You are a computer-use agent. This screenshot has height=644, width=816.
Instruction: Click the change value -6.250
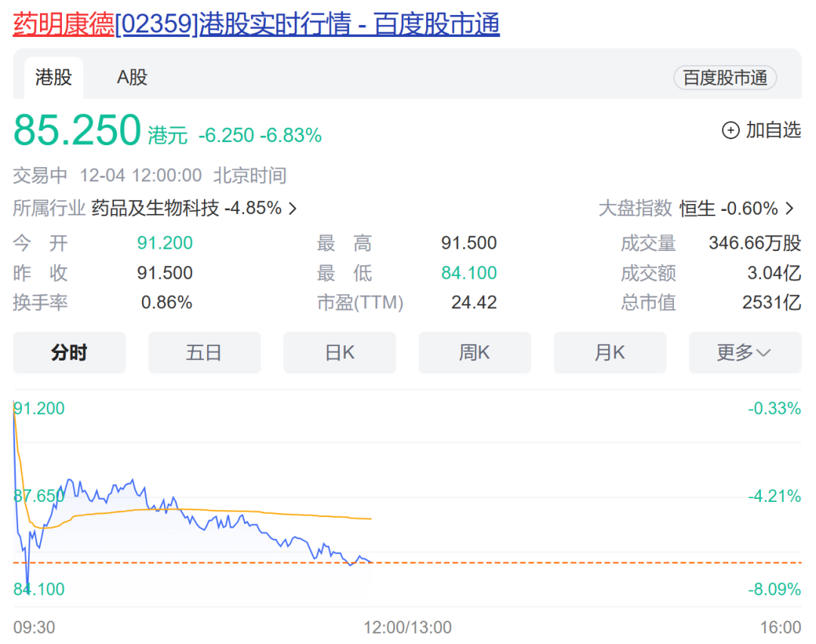pos(226,135)
